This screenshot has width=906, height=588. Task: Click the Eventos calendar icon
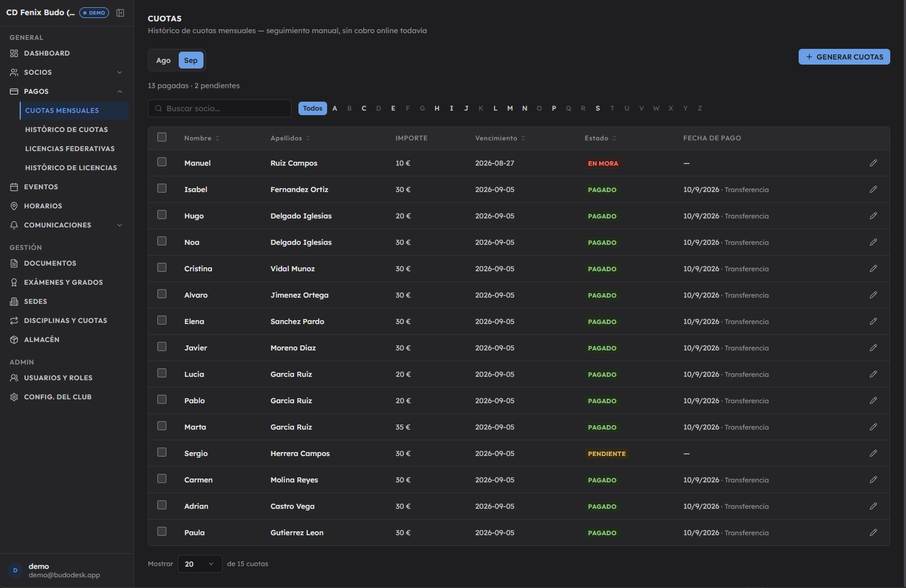click(14, 187)
